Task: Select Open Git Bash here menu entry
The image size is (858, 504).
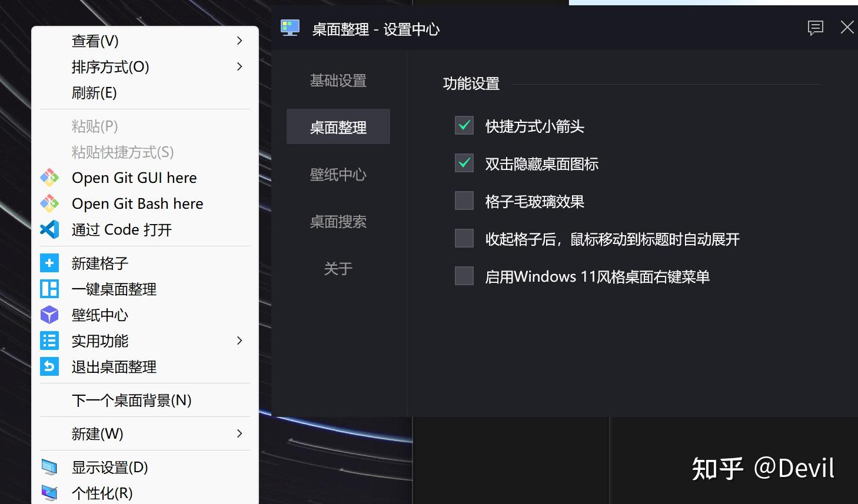Action: tap(145, 203)
